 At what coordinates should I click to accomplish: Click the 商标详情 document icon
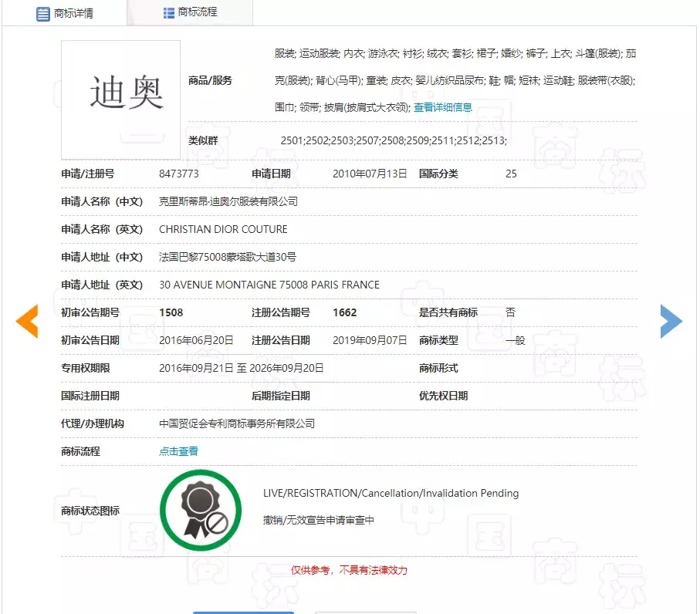coord(43,14)
